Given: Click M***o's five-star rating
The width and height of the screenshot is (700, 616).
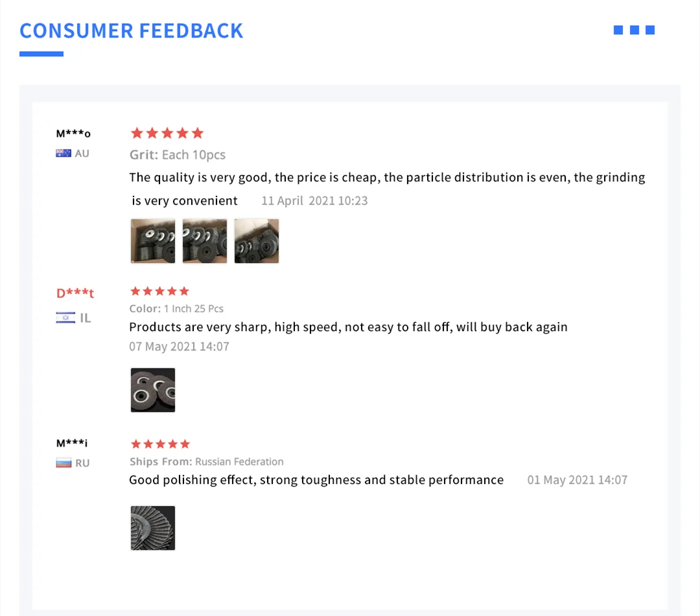Looking at the screenshot, I should pyautogui.click(x=167, y=133).
